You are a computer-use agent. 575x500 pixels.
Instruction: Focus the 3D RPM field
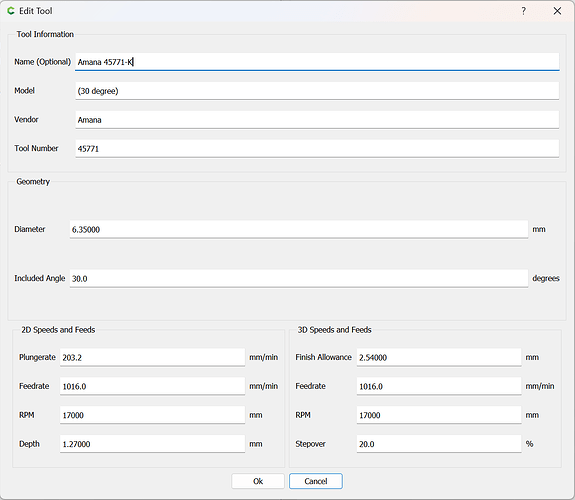click(439, 415)
